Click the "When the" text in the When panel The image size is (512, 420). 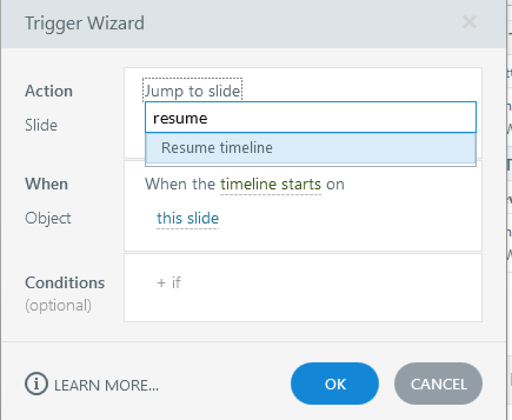click(180, 184)
